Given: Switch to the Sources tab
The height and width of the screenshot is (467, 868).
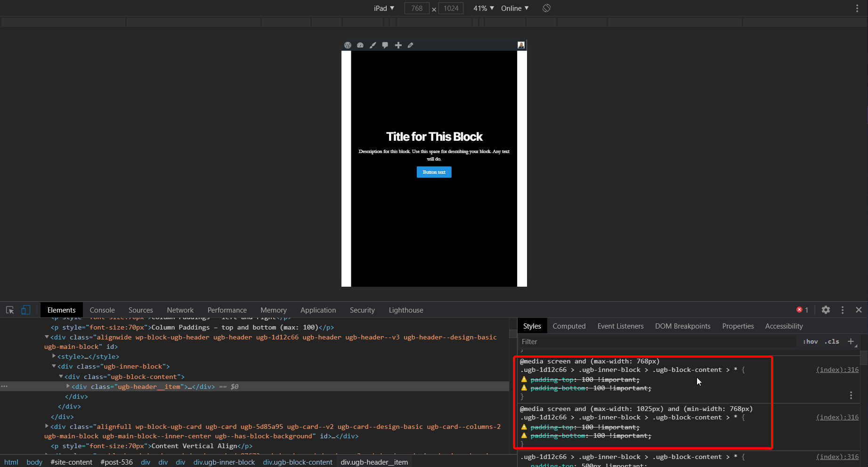Looking at the screenshot, I should click(x=141, y=310).
